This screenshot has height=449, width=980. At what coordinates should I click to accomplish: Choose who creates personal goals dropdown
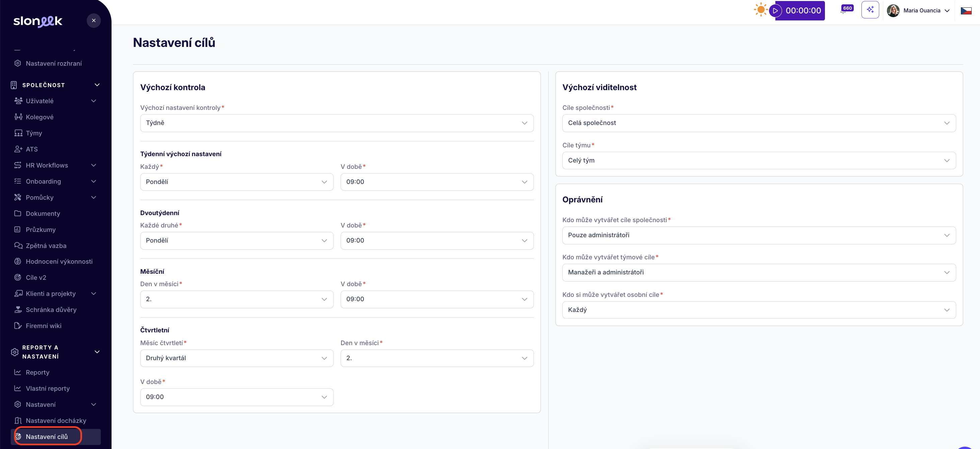(x=759, y=310)
